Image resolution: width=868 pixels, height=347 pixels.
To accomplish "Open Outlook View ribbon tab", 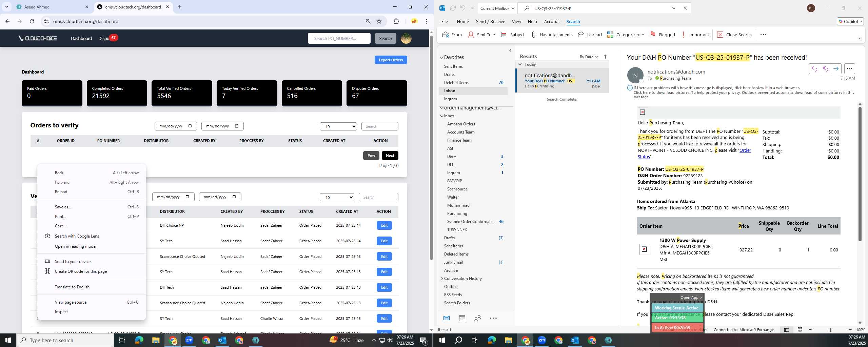I will (x=516, y=21).
